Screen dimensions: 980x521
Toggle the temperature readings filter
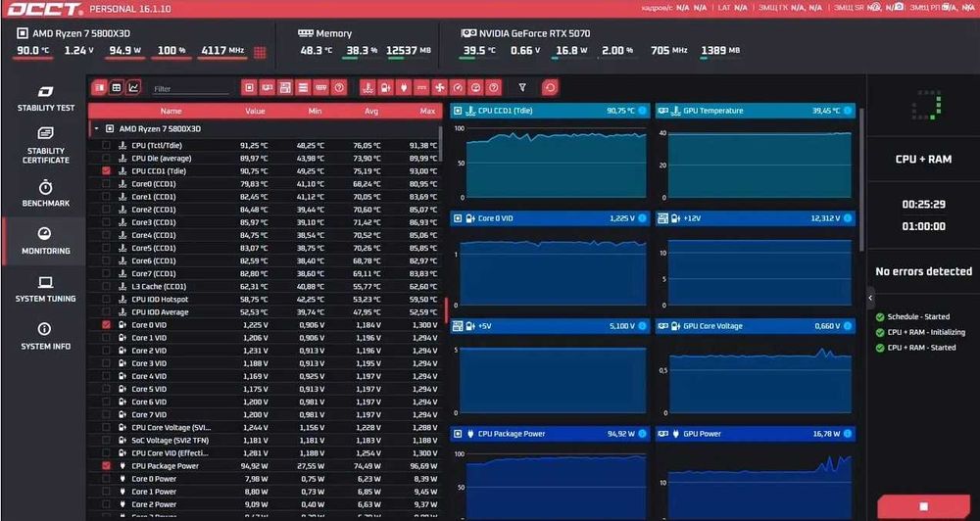click(x=368, y=87)
